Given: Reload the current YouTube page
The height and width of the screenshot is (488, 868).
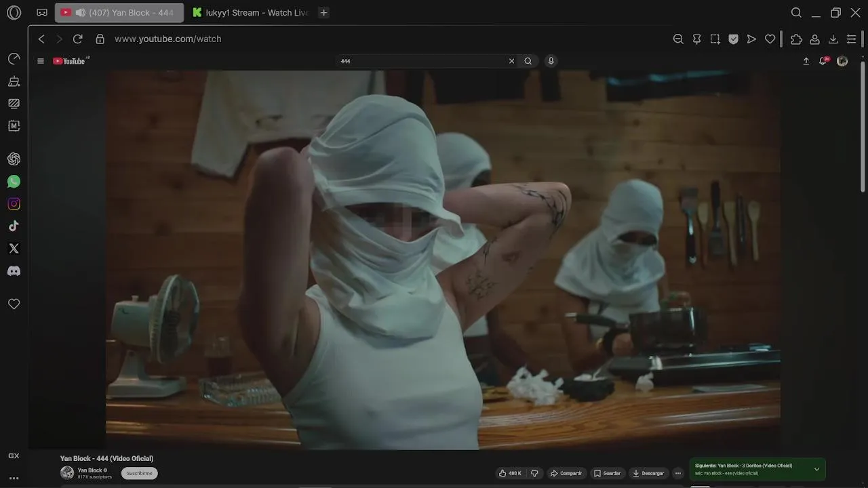Looking at the screenshot, I should coord(77,39).
